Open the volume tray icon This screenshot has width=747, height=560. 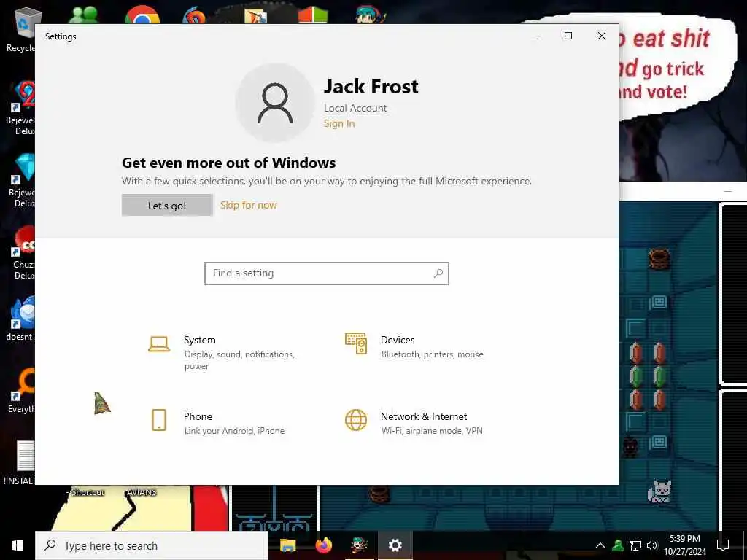652,545
